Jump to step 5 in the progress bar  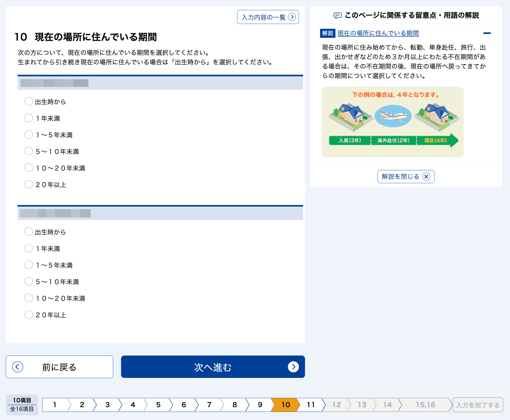click(158, 405)
